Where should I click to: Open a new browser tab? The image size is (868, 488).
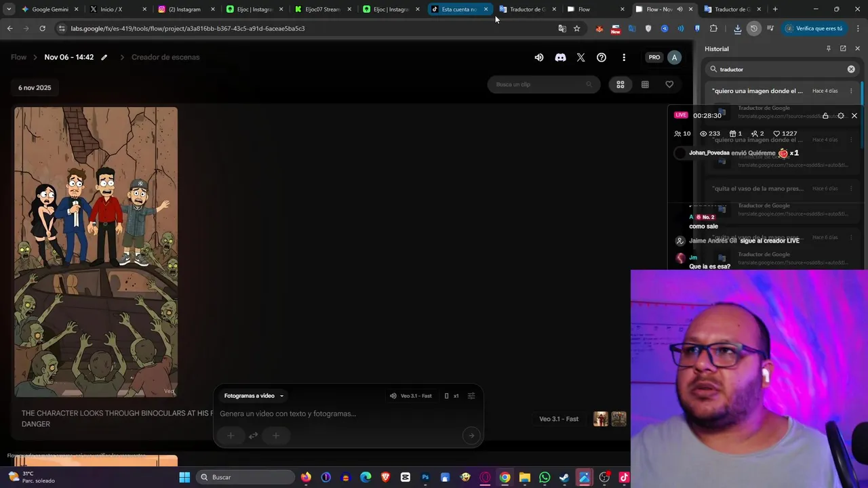[775, 9]
